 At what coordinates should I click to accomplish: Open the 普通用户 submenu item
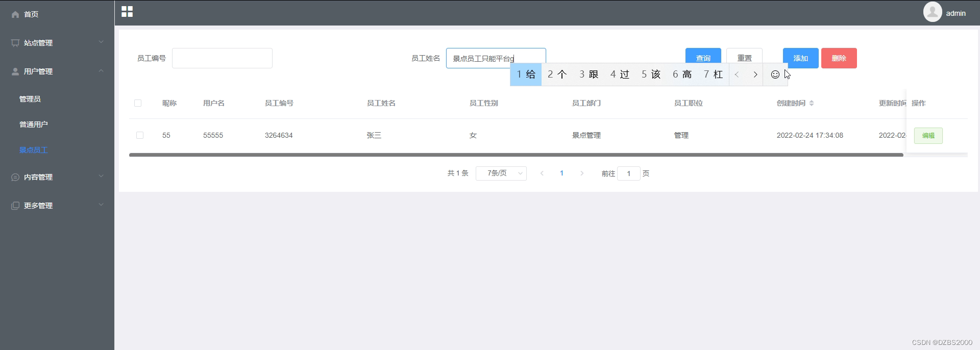[34, 124]
